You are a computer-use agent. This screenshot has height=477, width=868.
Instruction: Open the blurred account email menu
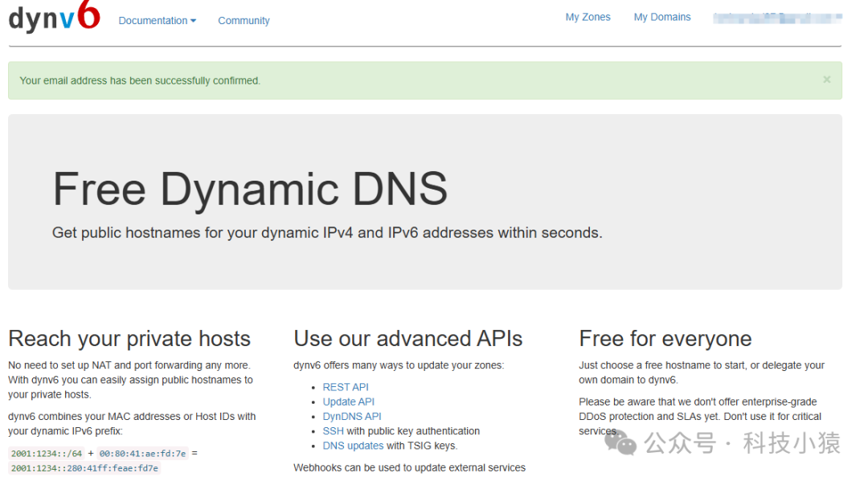click(x=777, y=18)
